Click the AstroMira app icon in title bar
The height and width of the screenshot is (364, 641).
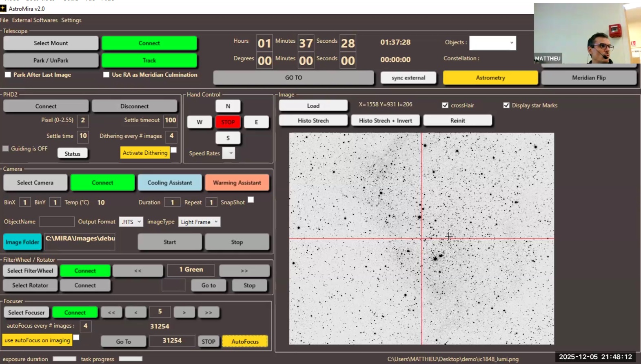(3, 9)
